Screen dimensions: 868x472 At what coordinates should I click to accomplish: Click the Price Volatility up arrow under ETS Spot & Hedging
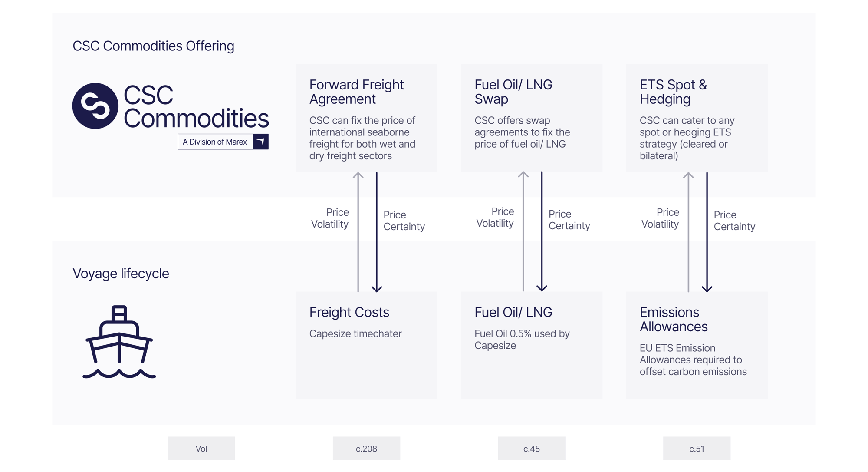tap(688, 232)
